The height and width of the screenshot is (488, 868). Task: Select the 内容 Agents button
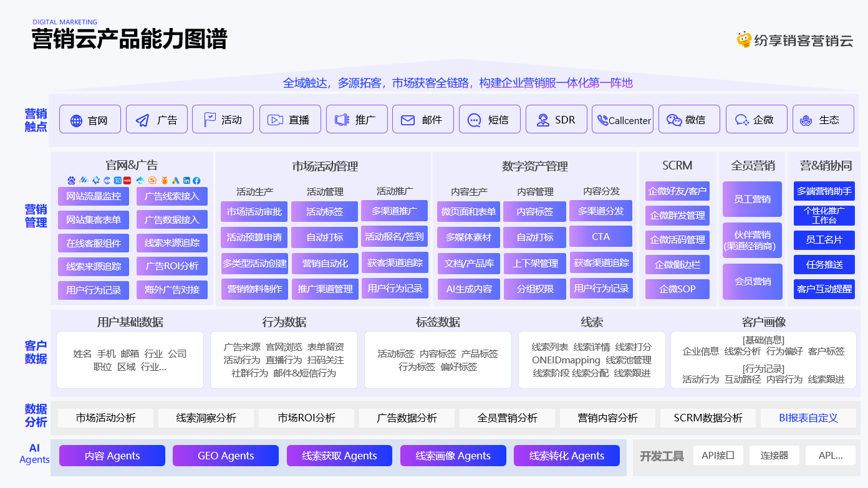pyautogui.click(x=112, y=456)
